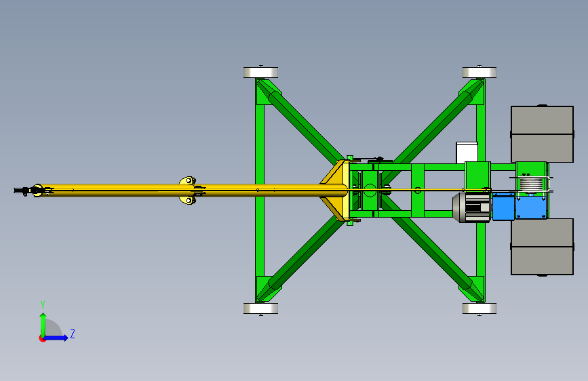Select the yellow pulley bracket mid-boom
This screenshot has width=588, height=381.
tap(187, 190)
